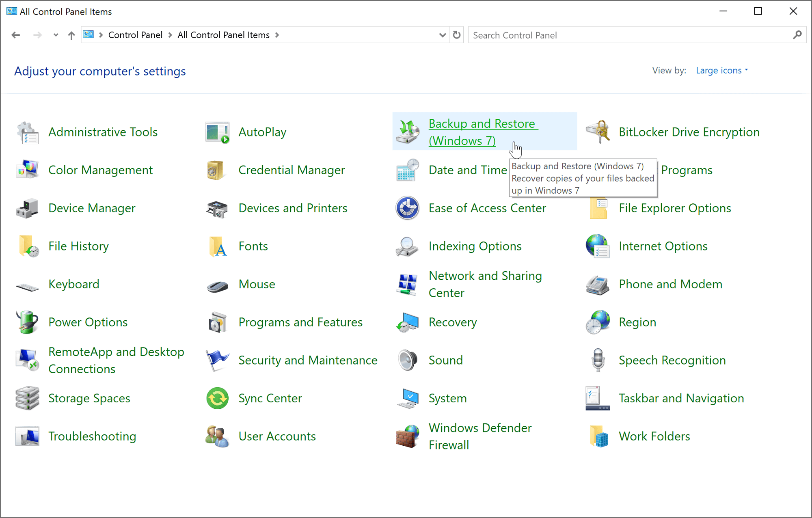Open the View by Large icons dropdown

722,71
